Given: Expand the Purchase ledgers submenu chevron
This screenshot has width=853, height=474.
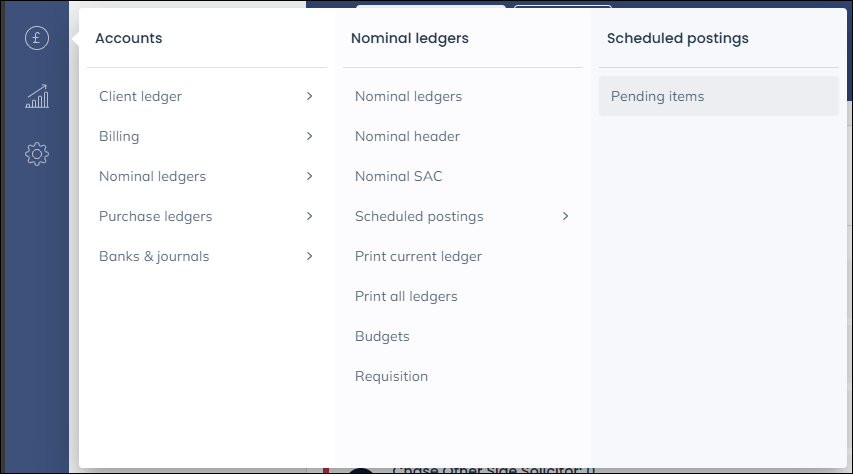Looking at the screenshot, I should pos(310,216).
